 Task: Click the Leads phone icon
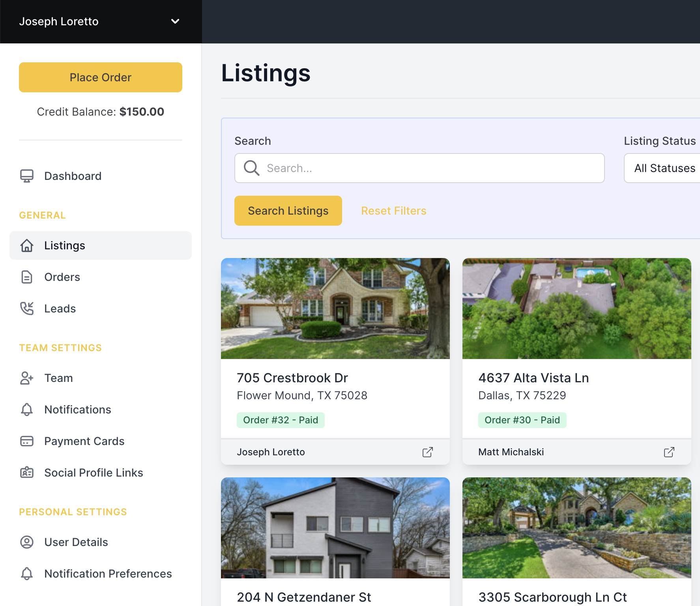26,309
